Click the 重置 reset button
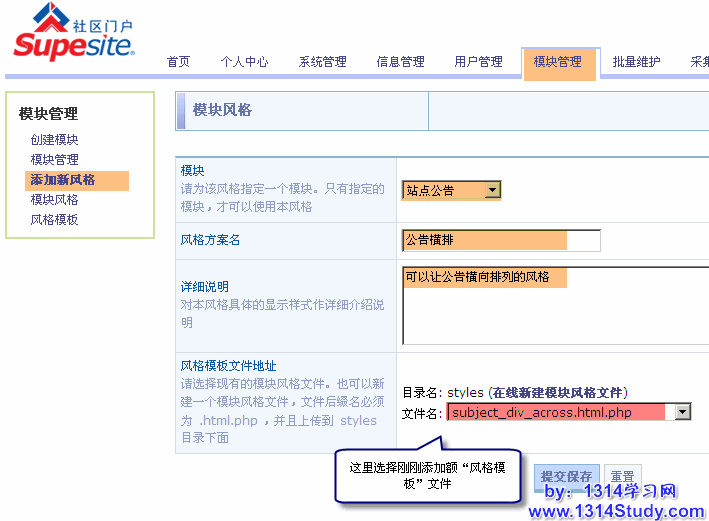The height and width of the screenshot is (521, 709). 623,477
